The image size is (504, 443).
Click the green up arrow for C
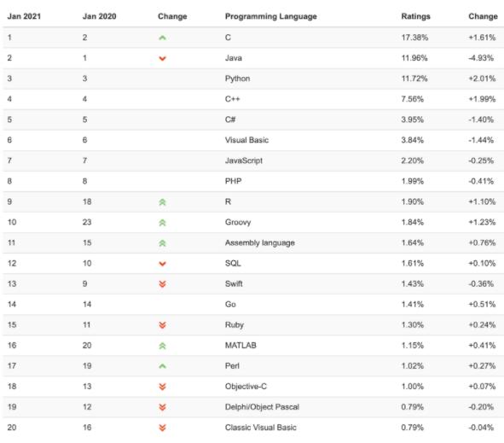point(162,38)
